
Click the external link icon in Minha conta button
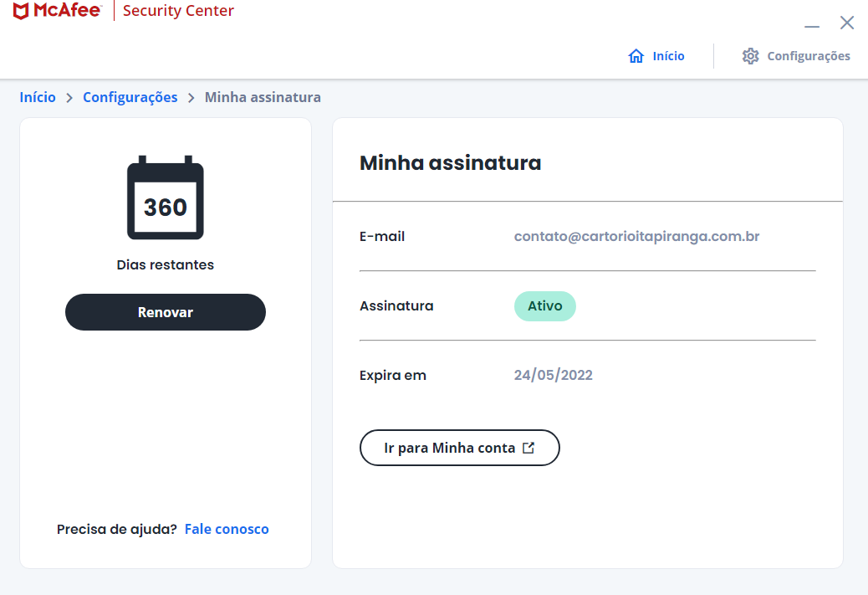(x=528, y=448)
